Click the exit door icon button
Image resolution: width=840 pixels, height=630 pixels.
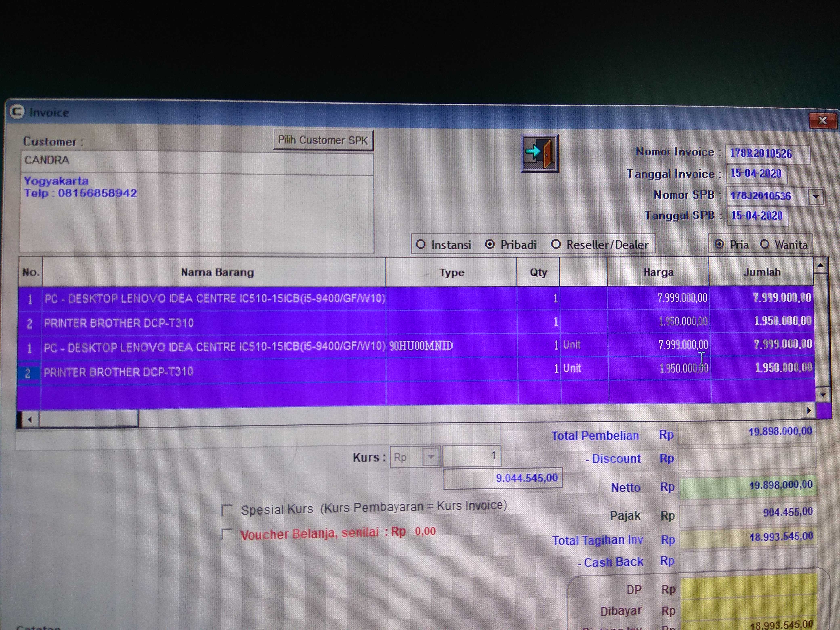pos(540,154)
